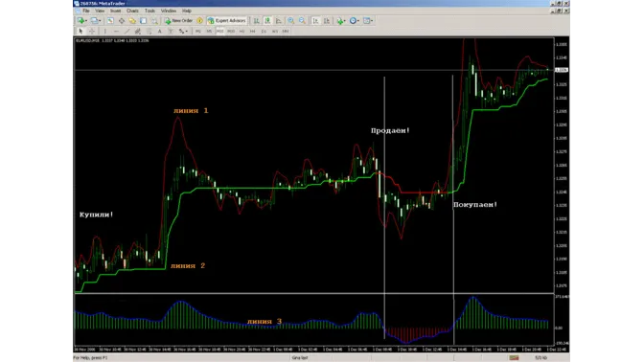Viewport: 644px width, 362px height.
Task: Select the Crosshair tool
Action: click(92, 32)
